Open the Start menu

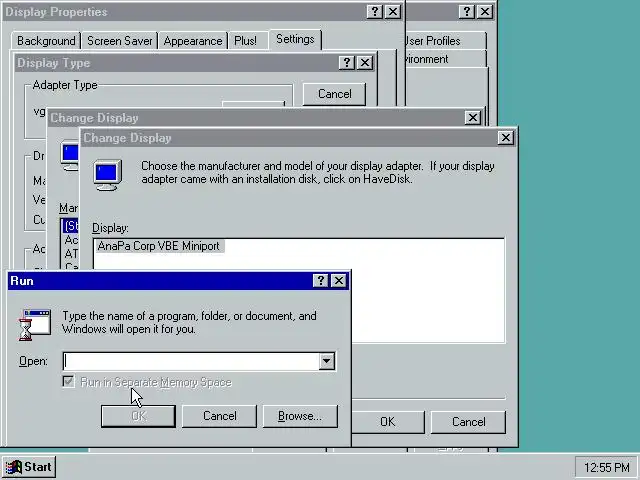(x=29, y=467)
